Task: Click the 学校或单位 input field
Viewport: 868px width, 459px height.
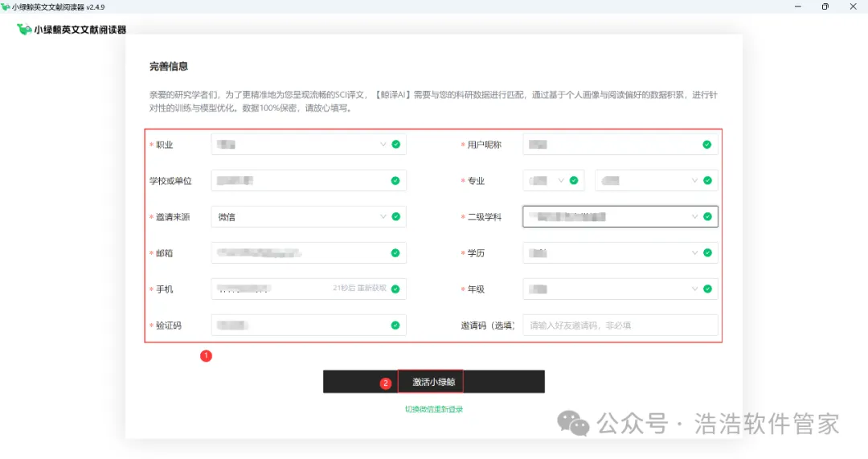Action: (x=309, y=181)
